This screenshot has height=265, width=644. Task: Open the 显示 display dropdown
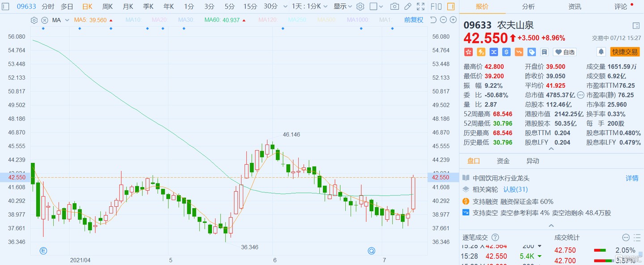coord(343,7)
